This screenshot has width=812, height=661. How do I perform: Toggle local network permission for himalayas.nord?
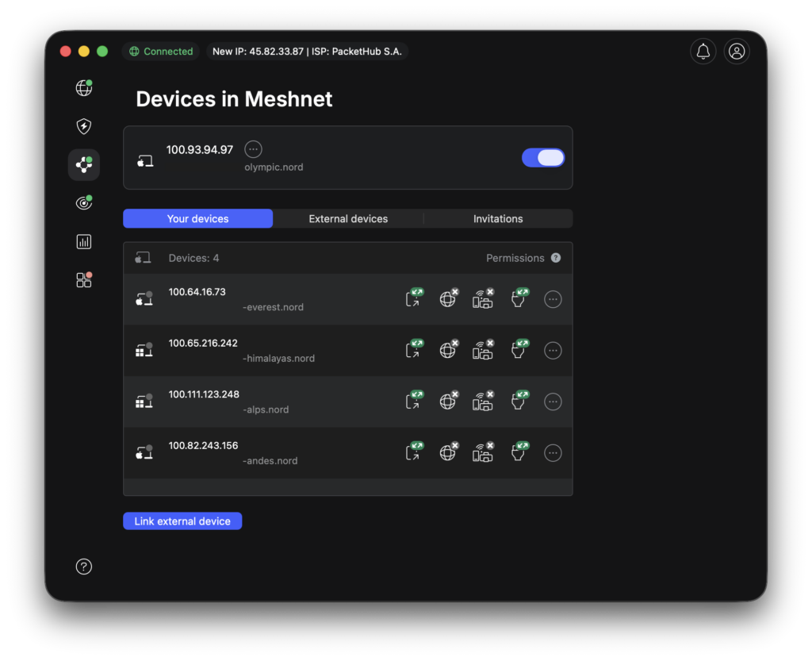(x=483, y=350)
